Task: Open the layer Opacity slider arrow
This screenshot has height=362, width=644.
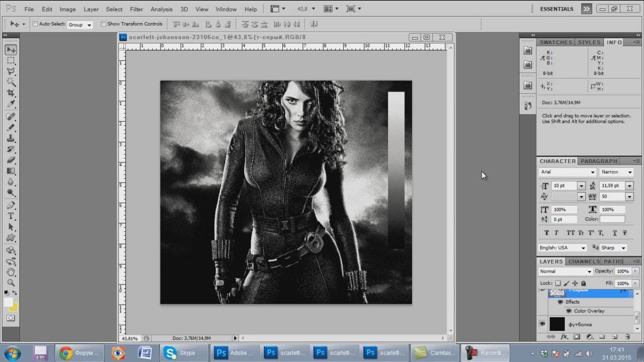Action: (635, 271)
